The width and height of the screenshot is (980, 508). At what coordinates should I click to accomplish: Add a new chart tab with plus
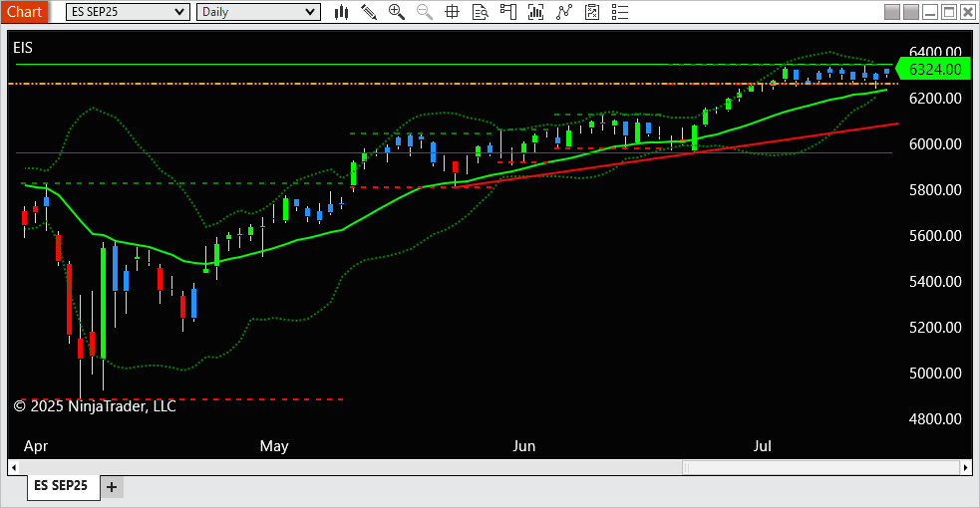112,487
